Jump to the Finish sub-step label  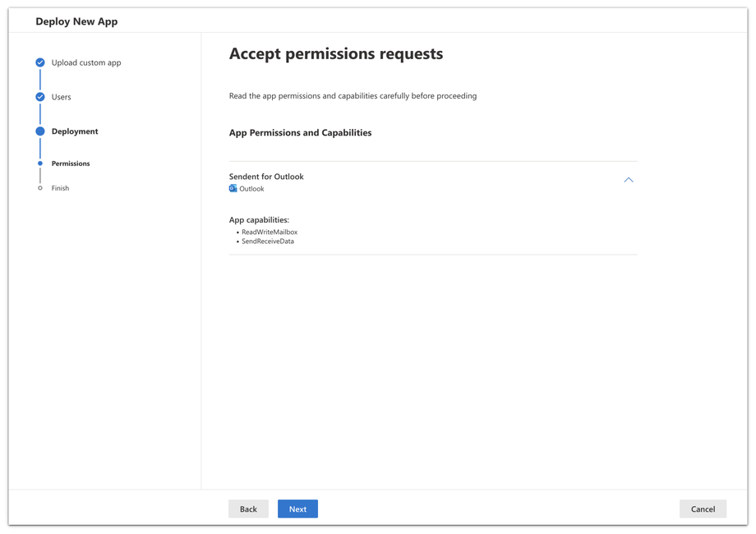[x=61, y=188]
